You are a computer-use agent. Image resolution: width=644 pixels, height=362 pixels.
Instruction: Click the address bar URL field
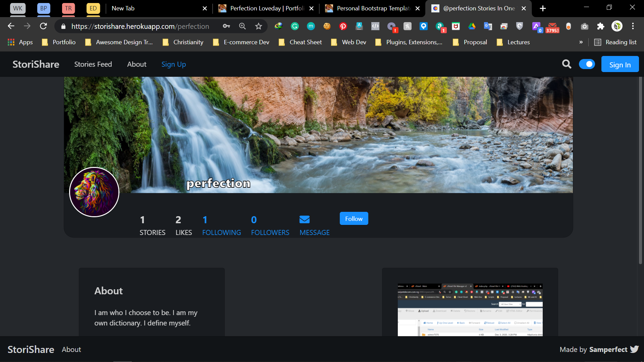tap(140, 26)
